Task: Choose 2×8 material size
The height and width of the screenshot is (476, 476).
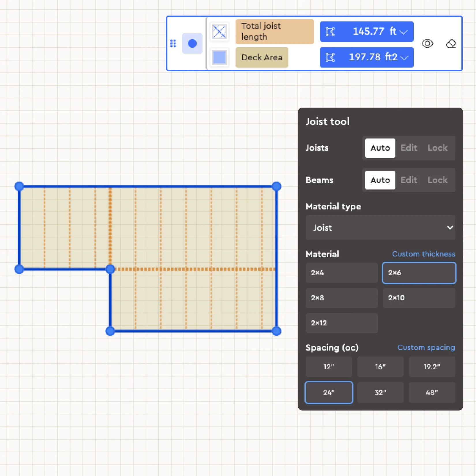Action: tap(342, 298)
